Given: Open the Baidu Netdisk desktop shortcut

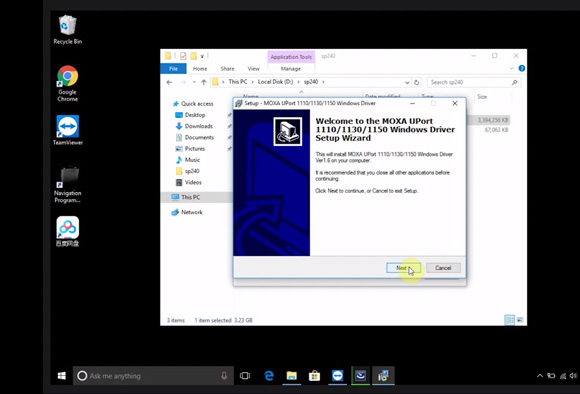Looking at the screenshot, I should 68,231.
